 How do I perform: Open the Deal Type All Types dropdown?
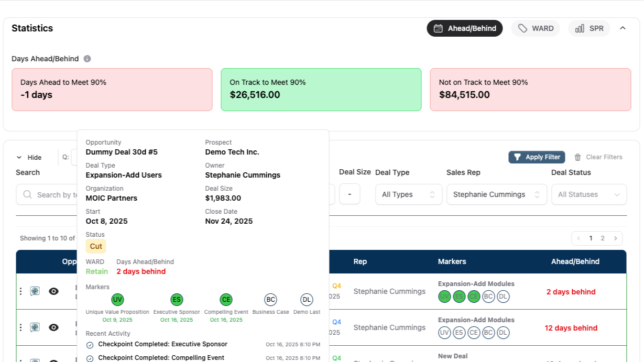pyautogui.click(x=409, y=194)
